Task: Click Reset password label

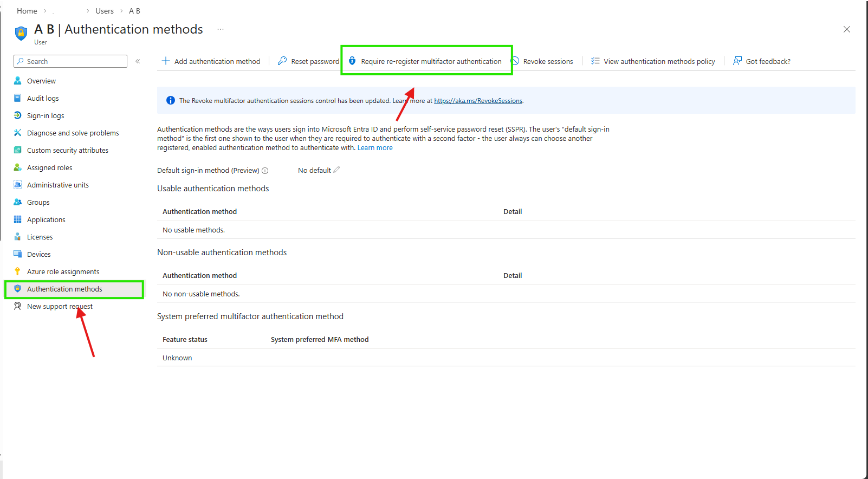Action: (315, 62)
